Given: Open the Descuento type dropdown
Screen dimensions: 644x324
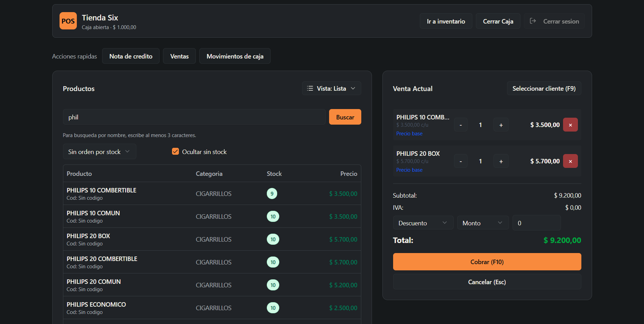Looking at the screenshot, I should pyautogui.click(x=423, y=223).
